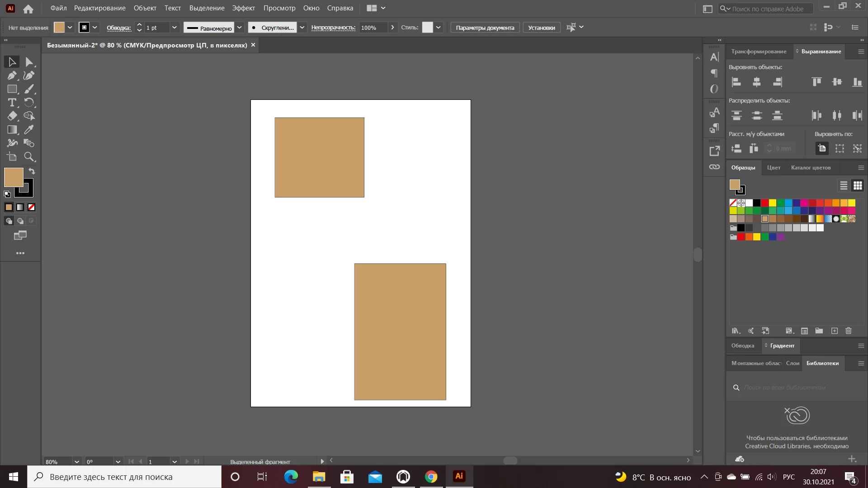The image size is (868, 488).
Task: Open the opacity dropdown arrow
Action: 392,28
